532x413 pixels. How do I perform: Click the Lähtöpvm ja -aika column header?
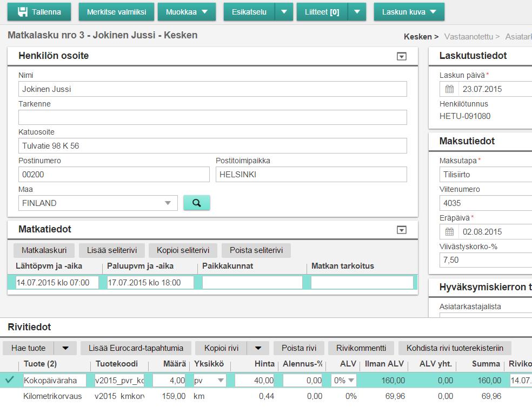point(49,266)
